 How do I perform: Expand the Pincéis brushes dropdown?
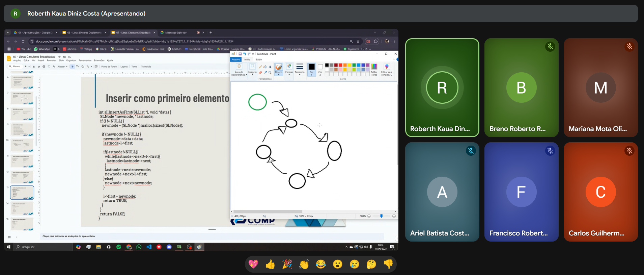[x=279, y=74]
